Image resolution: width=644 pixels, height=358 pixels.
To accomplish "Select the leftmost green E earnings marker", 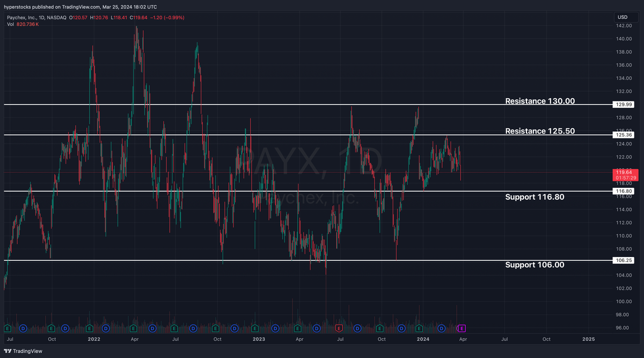I will click(6, 328).
